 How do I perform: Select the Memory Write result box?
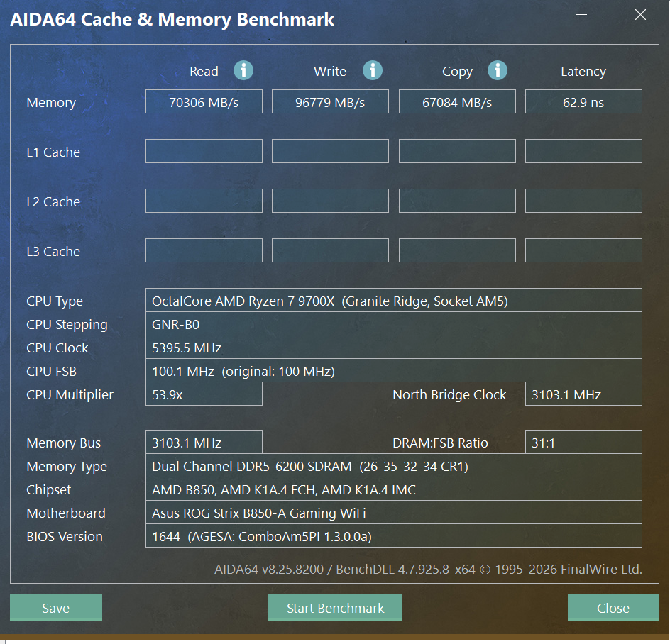pos(330,101)
